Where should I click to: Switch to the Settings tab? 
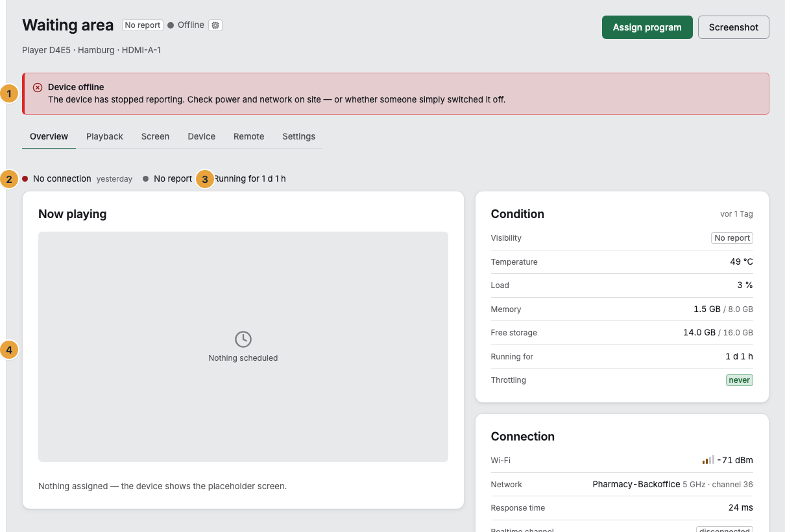299,136
